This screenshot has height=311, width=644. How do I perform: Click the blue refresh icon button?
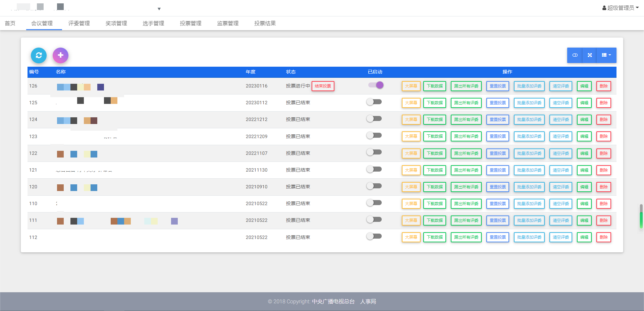[x=39, y=55]
